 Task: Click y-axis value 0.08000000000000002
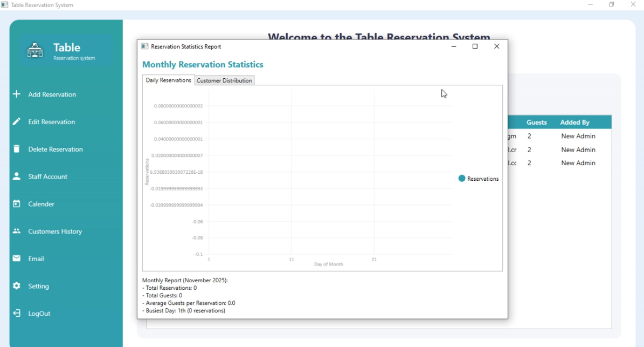178,106
